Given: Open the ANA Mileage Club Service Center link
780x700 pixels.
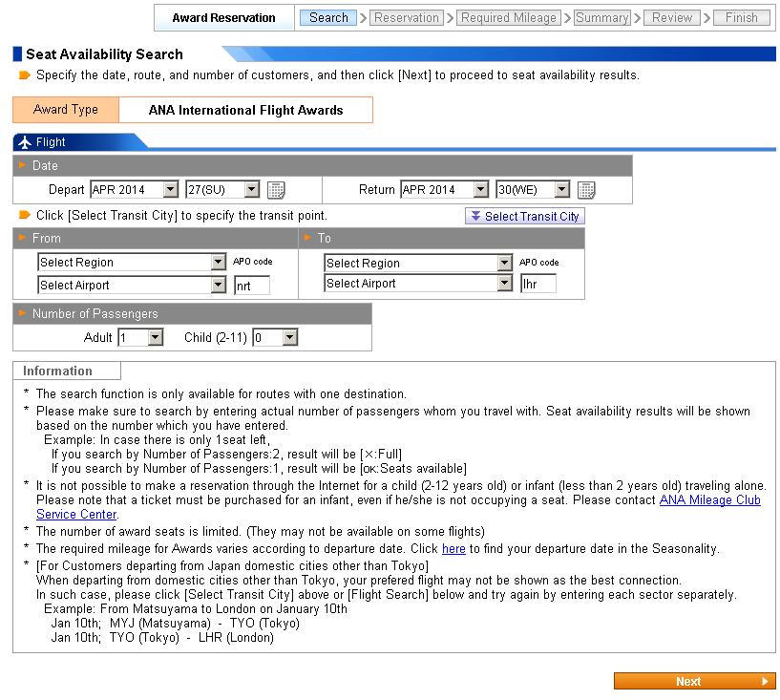Looking at the screenshot, I should pyautogui.click(x=709, y=500).
